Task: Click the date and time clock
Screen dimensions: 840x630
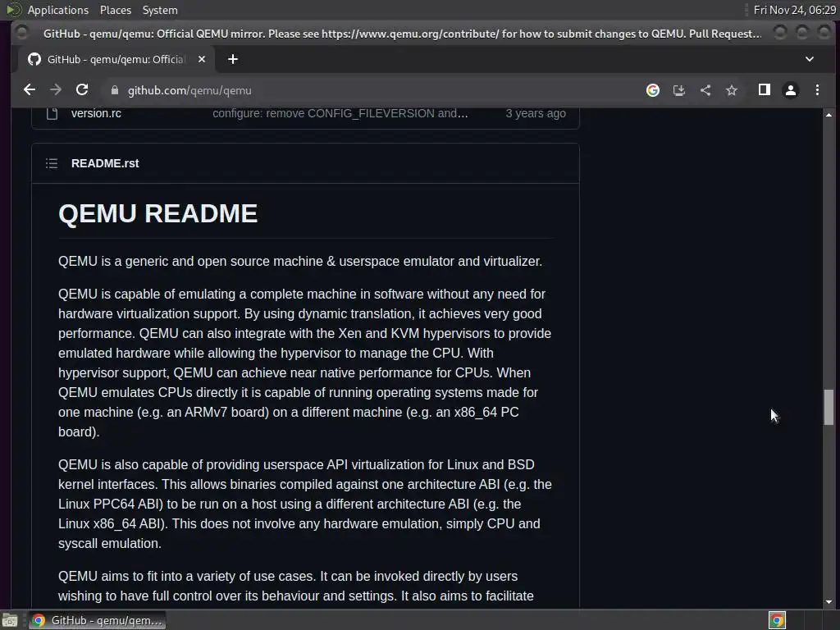Action: [794, 10]
